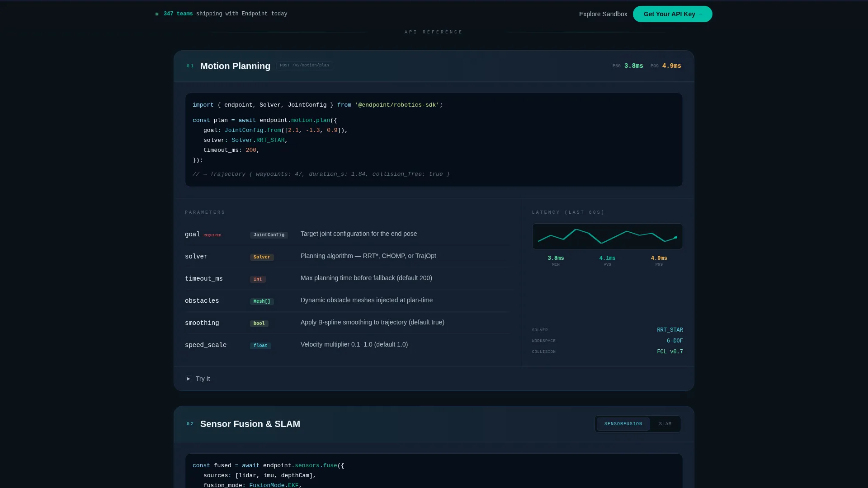Click the 'Planning algorithm' description text
Screen dimensions: 868x488
pyautogui.click(x=368, y=256)
